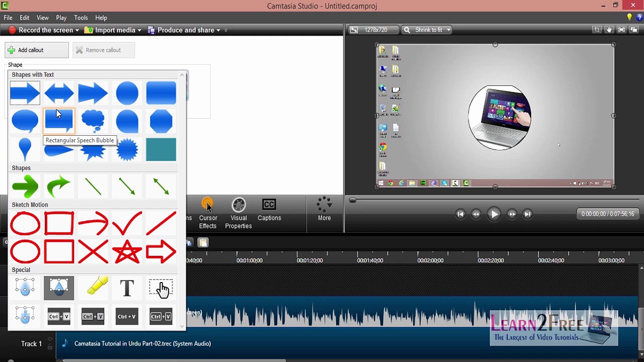Click the preview playback scrubber handle

point(353,200)
